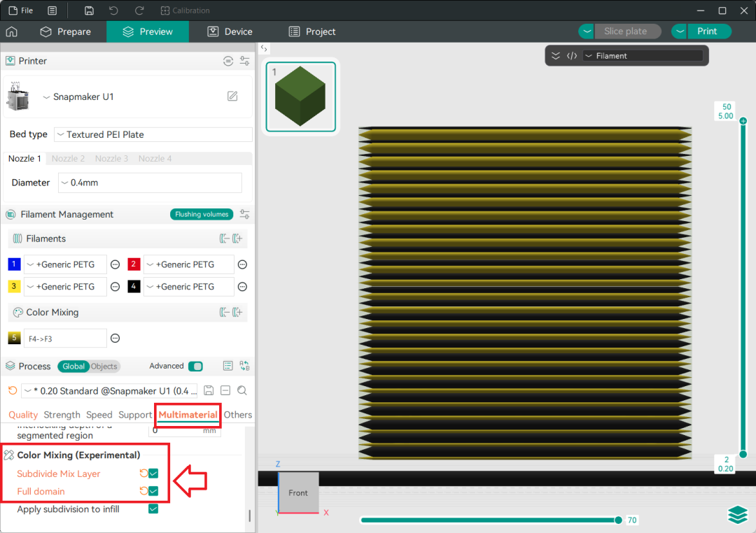Click the Print button
This screenshot has width=756, height=533.
[x=709, y=31]
